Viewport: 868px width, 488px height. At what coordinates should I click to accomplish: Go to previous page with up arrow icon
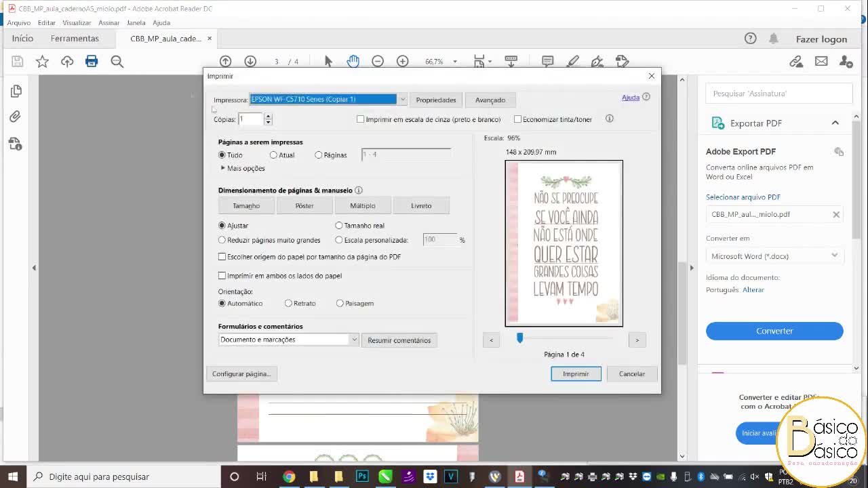[226, 62]
